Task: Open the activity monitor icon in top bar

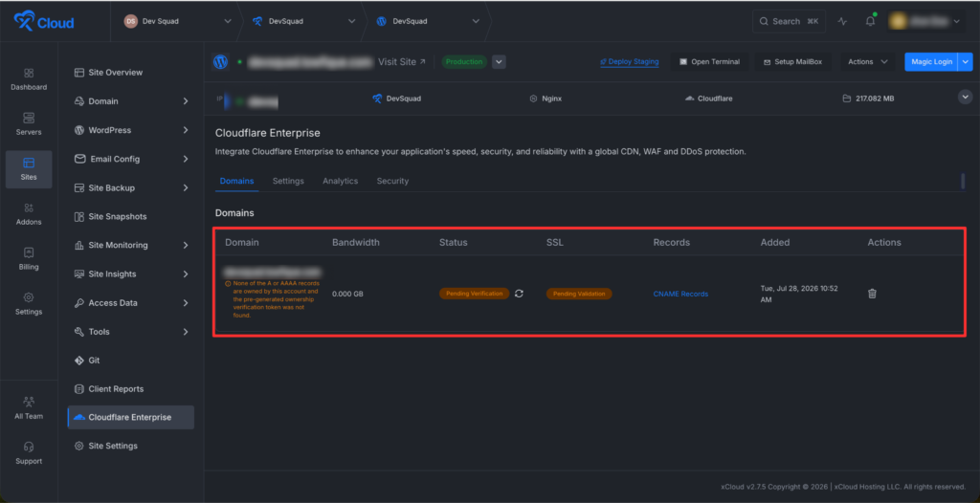Action: pyautogui.click(x=842, y=21)
